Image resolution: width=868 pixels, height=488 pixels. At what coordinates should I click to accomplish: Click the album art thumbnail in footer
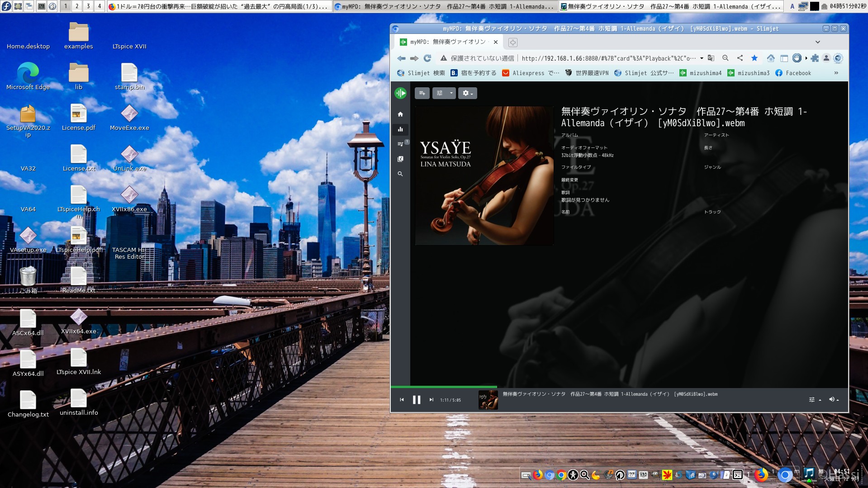(x=488, y=399)
